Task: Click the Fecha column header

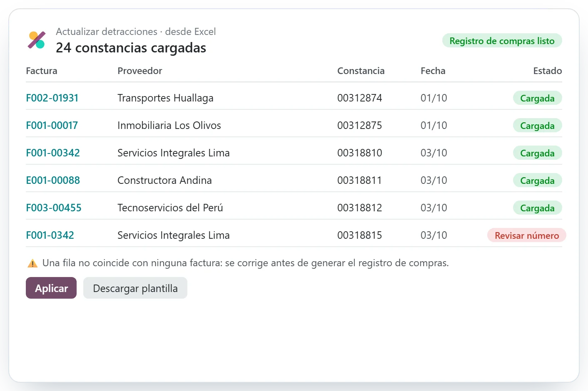Action: (x=433, y=71)
